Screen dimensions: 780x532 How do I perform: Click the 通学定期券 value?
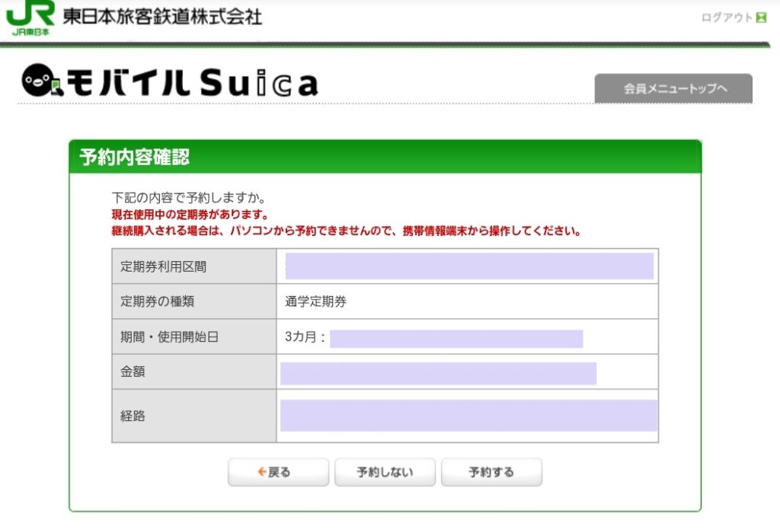(315, 301)
